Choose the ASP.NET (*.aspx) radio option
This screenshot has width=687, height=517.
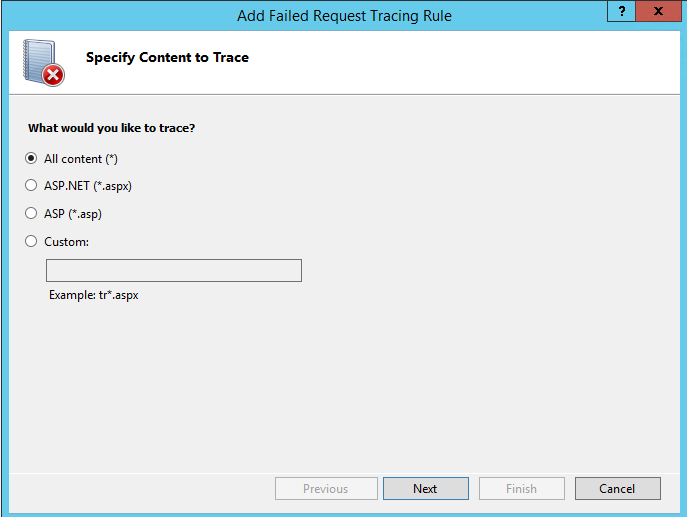(x=31, y=185)
